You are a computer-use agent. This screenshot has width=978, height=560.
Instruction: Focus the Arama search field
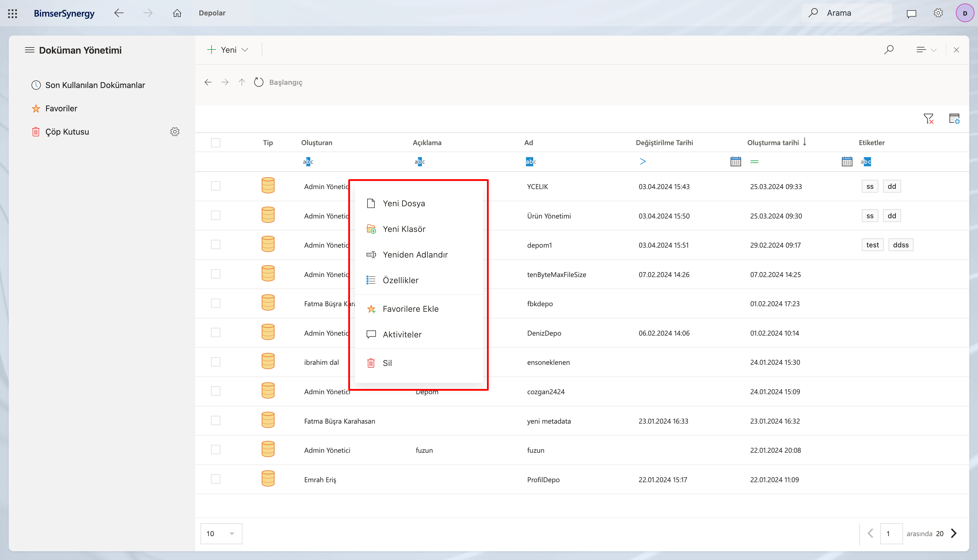(847, 13)
